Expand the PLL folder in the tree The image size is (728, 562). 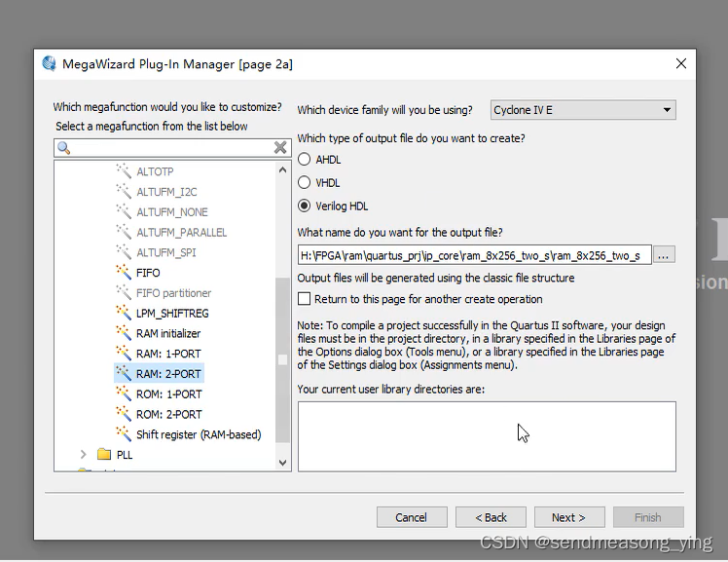[x=84, y=454]
